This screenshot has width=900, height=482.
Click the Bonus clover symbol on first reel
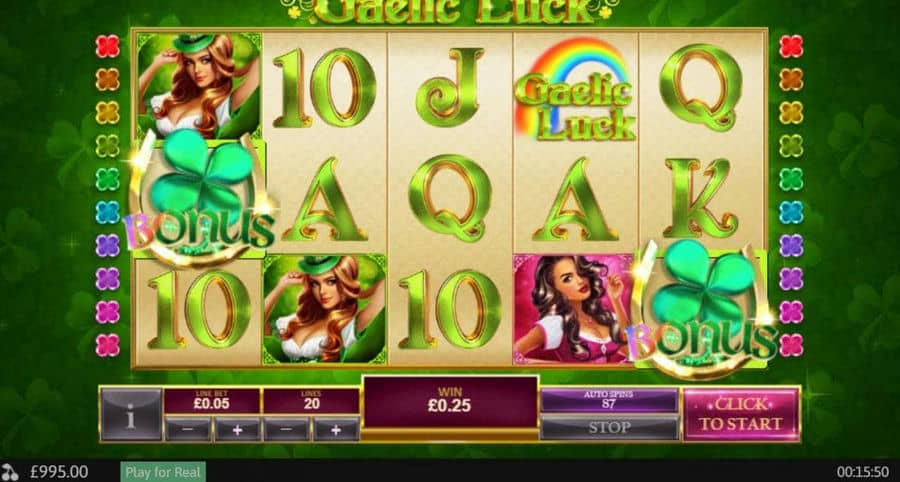[x=199, y=198]
